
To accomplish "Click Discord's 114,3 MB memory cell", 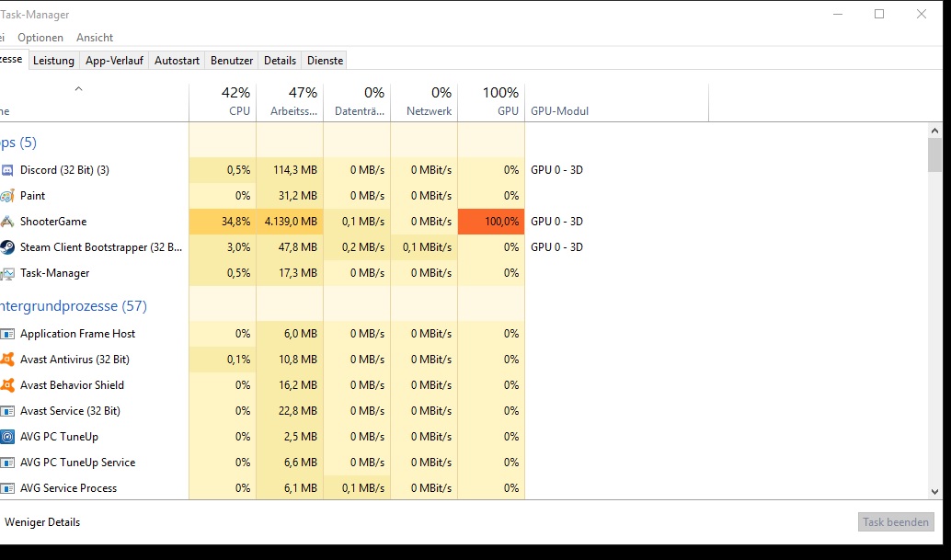I will (290, 170).
